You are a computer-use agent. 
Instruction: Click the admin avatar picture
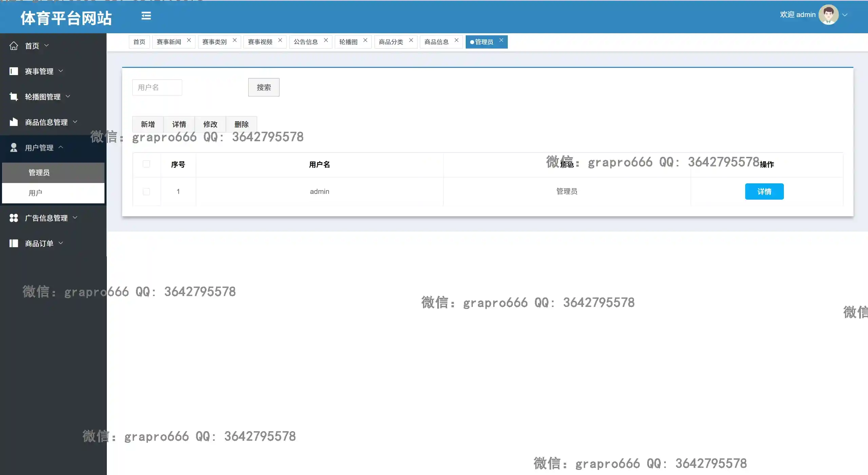[x=828, y=15]
